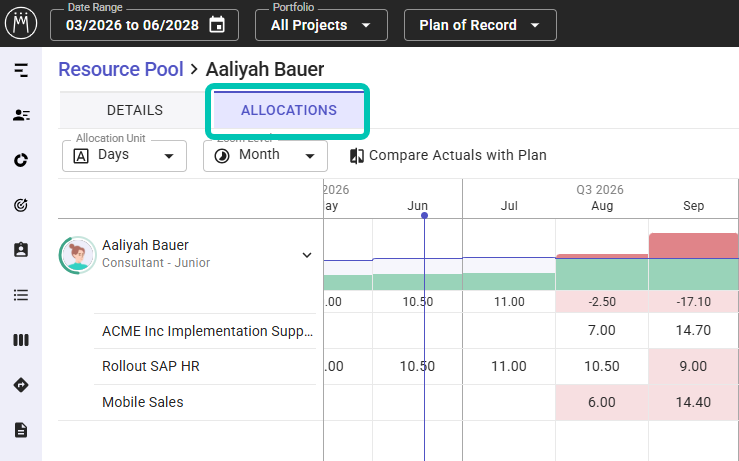Click the -17.10 availability cell in Sep
The height and width of the screenshot is (461, 739).
coord(694,302)
